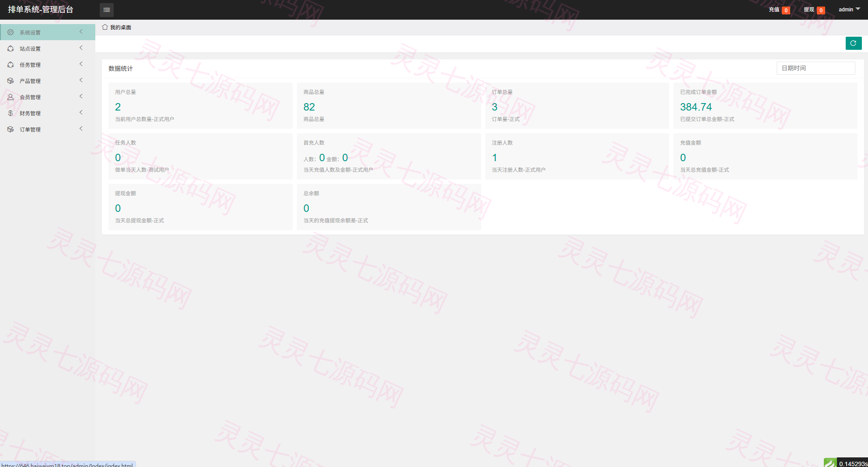868x467 pixels.
Task: Click the 提现 orange count badge
Action: tap(821, 10)
